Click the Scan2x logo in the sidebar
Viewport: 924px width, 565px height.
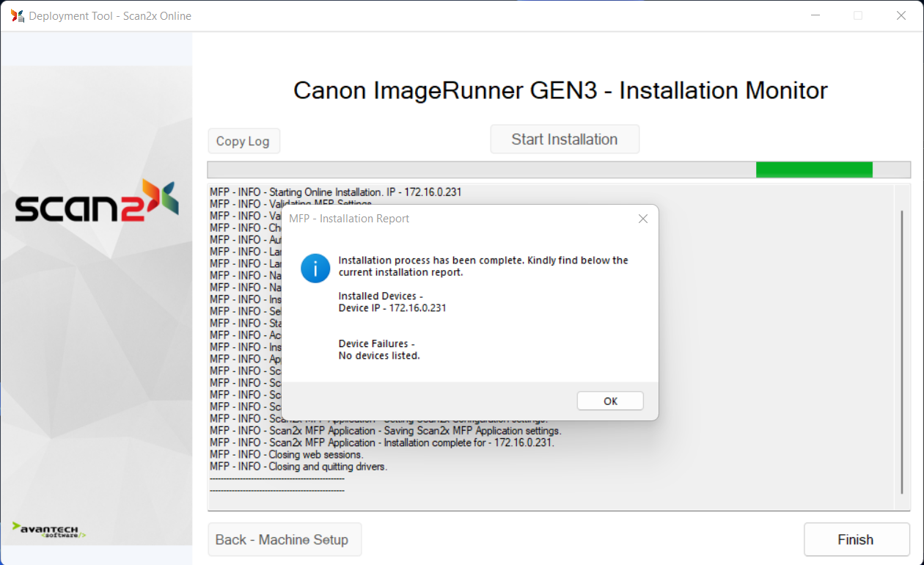(97, 201)
